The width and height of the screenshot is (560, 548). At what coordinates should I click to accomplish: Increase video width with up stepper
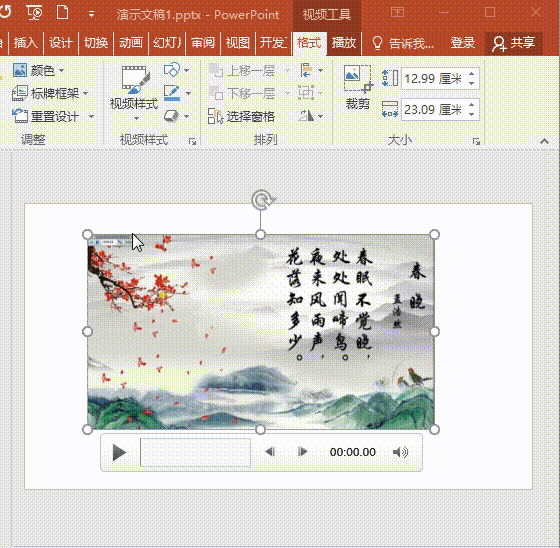pos(472,105)
